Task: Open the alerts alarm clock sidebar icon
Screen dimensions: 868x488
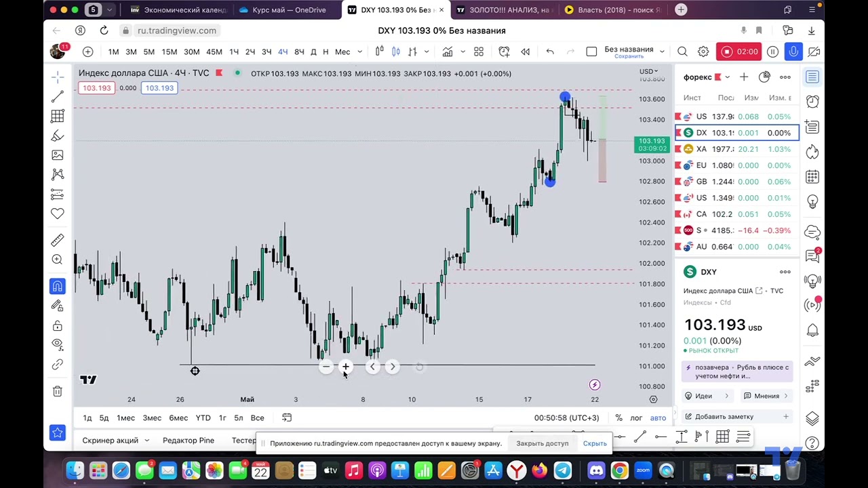Action: [812, 102]
